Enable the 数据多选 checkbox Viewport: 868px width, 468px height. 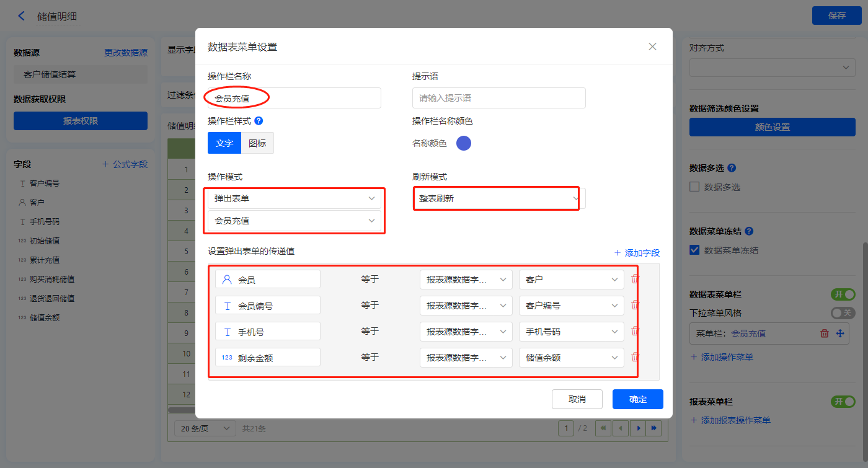pos(694,187)
